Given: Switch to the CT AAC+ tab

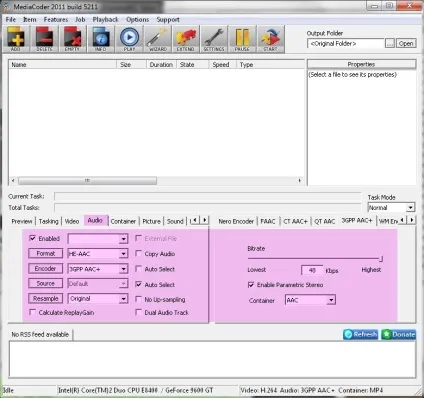Looking at the screenshot, I should [295, 221].
